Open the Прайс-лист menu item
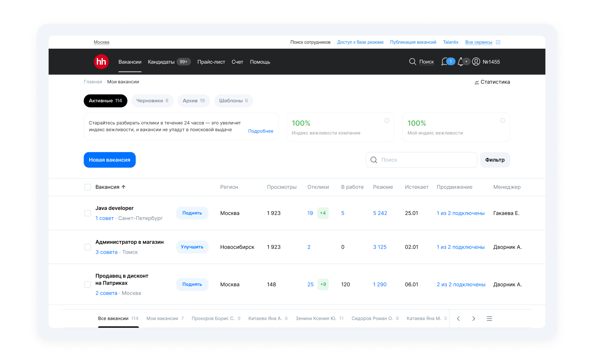The height and width of the screenshot is (364, 594). click(211, 62)
